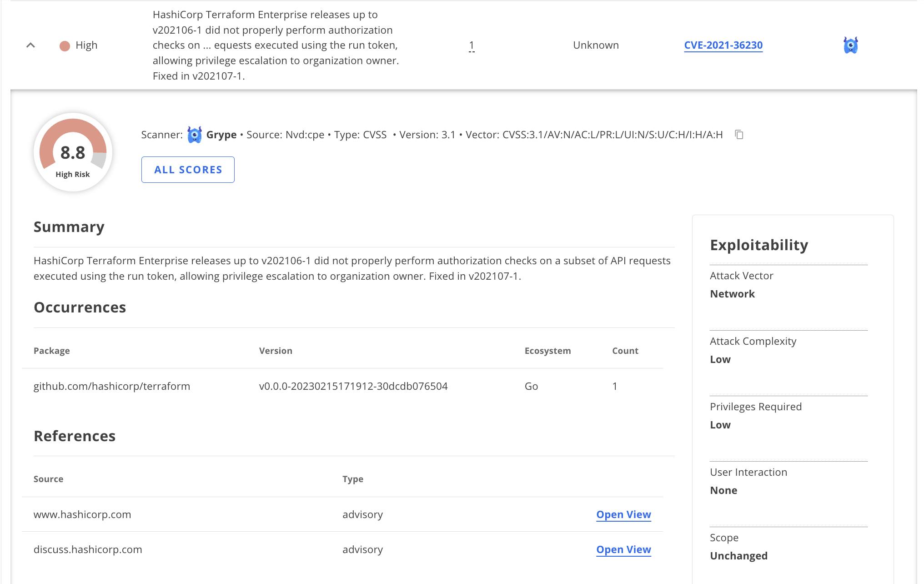Screen dimensions: 924x584
Task: Click the User Interaction None value
Action: coord(723,490)
